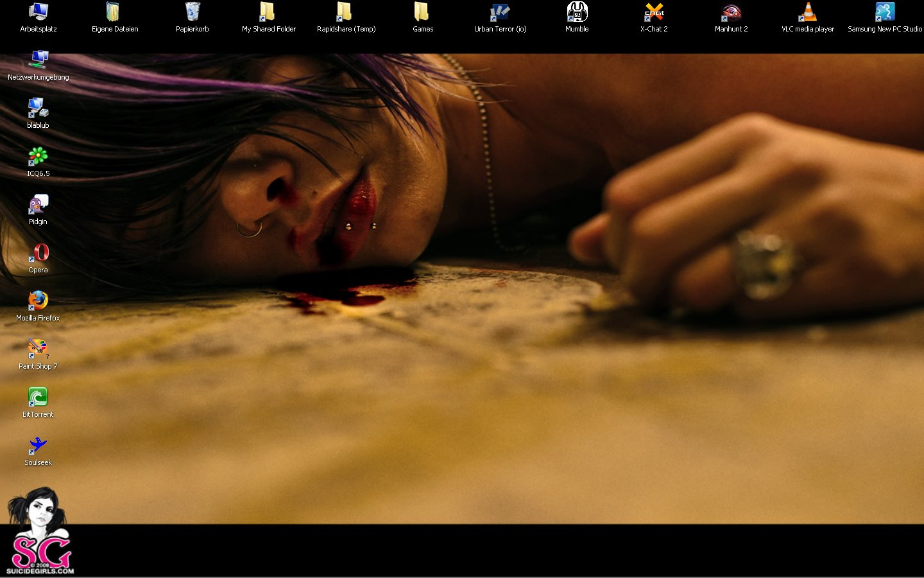924x578 pixels.
Task: Click the Rapidshare (Temp) folder shortcut
Action: [x=345, y=12]
